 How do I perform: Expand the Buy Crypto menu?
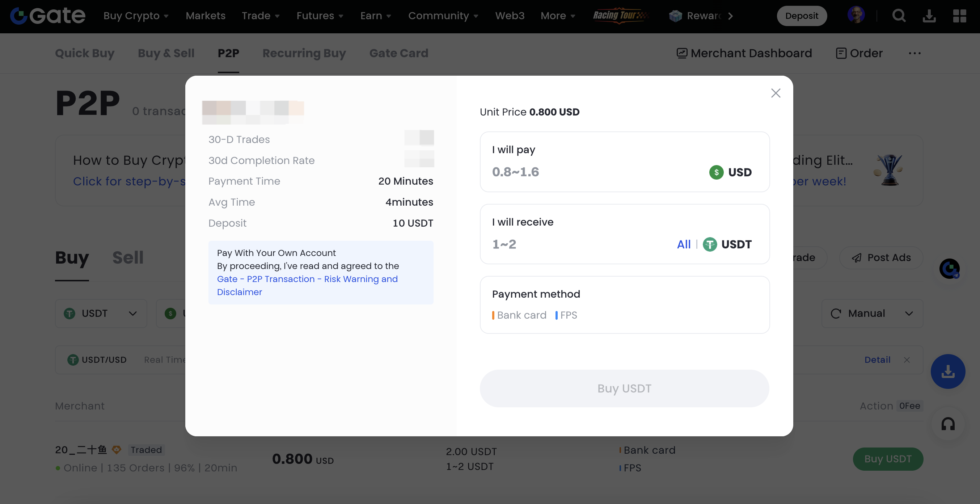(136, 16)
